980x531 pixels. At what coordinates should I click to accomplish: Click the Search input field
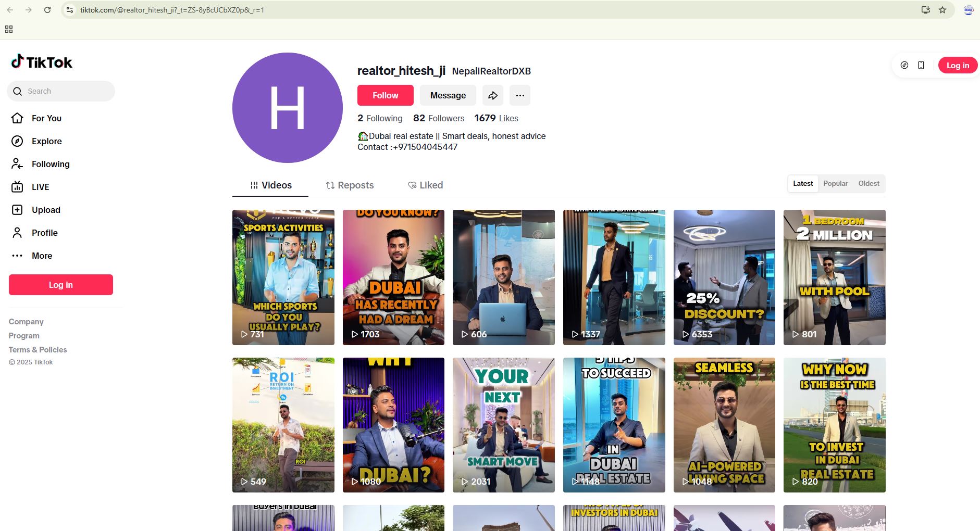(61, 91)
